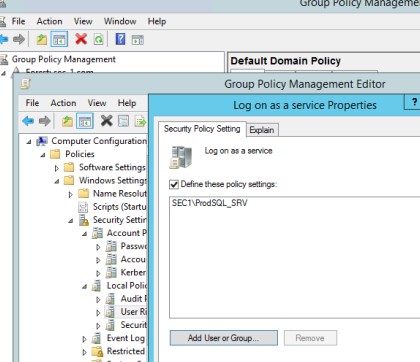Expand the Name Resolution Policy node
The width and height of the screenshot is (420, 362).
point(71,194)
